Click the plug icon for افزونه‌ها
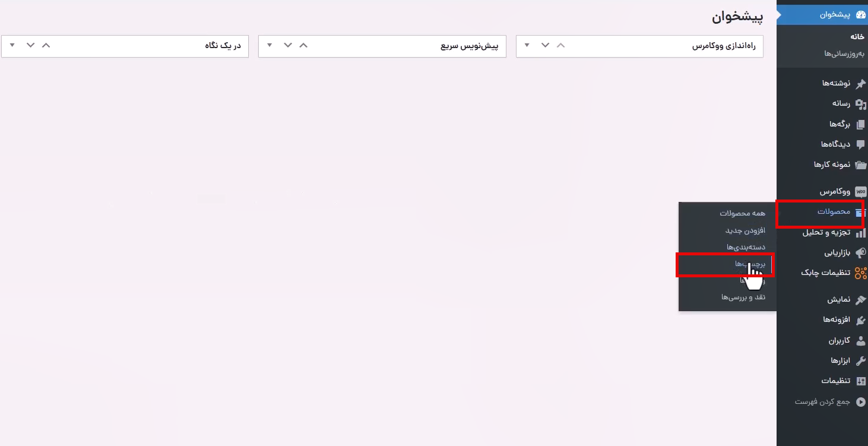The width and height of the screenshot is (868, 446). coord(860,320)
